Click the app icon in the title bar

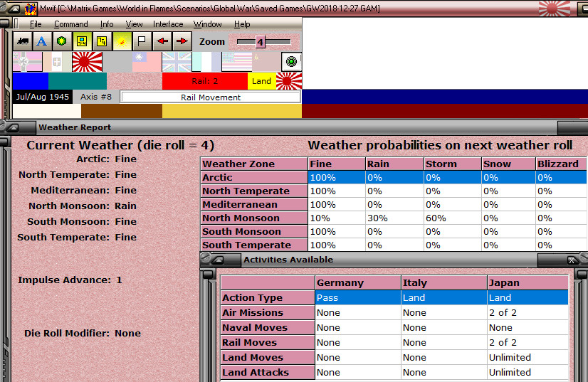point(31,9)
